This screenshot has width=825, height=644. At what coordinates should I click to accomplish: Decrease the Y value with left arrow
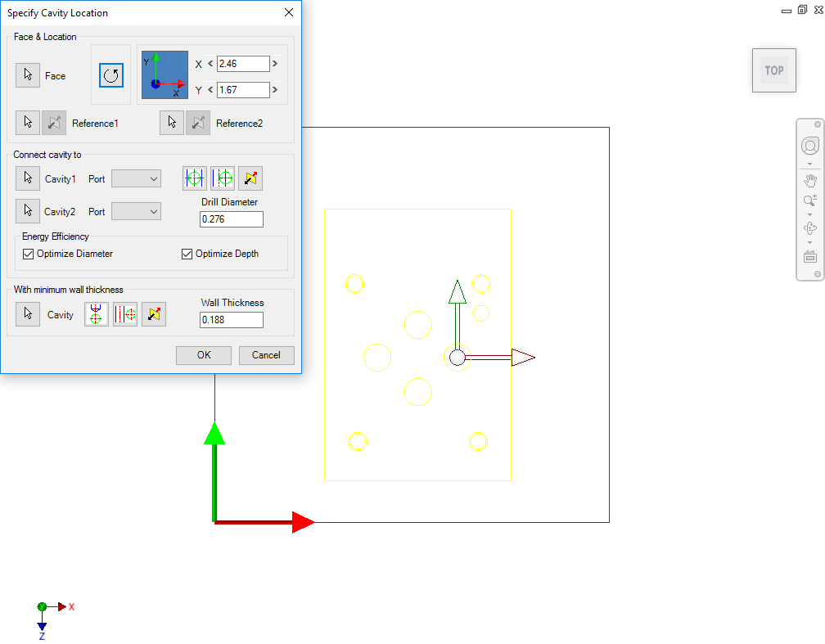210,90
